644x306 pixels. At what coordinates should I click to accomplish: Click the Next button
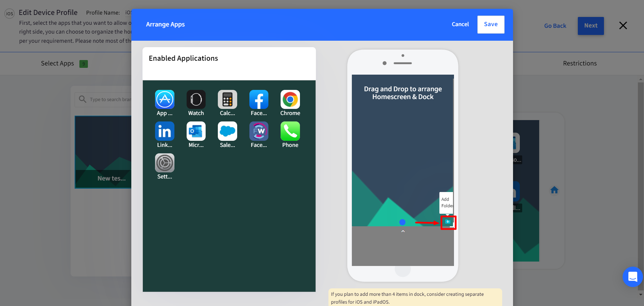(x=591, y=26)
